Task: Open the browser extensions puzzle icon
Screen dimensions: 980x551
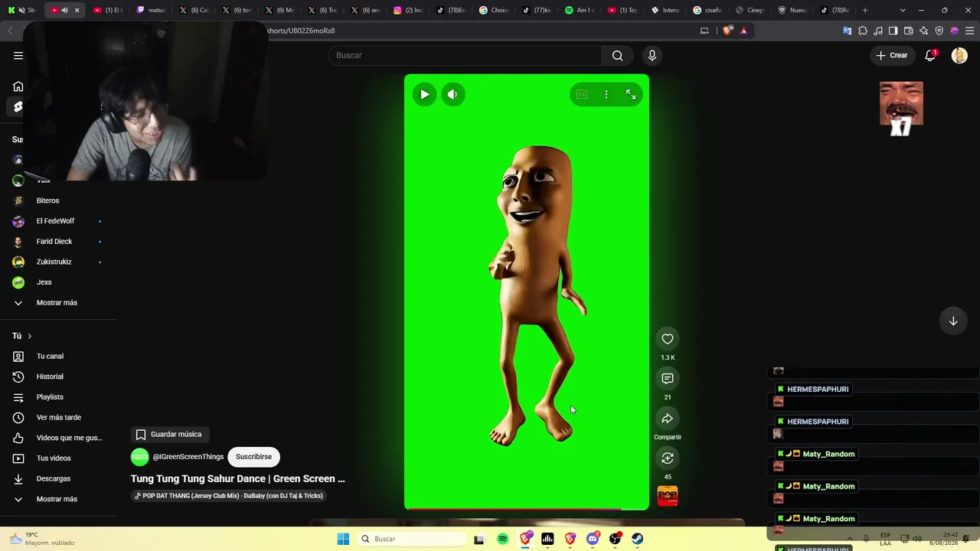Action: click(863, 31)
